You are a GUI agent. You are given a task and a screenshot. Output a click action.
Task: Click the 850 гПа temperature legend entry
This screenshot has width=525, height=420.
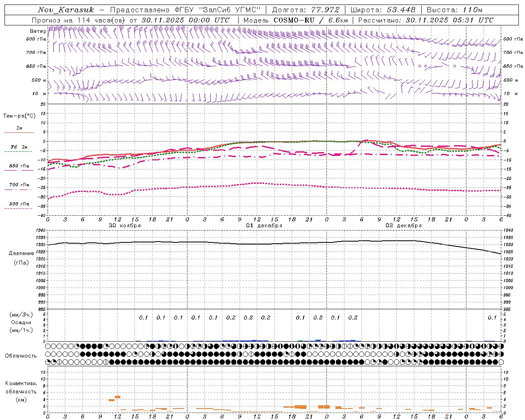pyautogui.click(x=19, y=166)
